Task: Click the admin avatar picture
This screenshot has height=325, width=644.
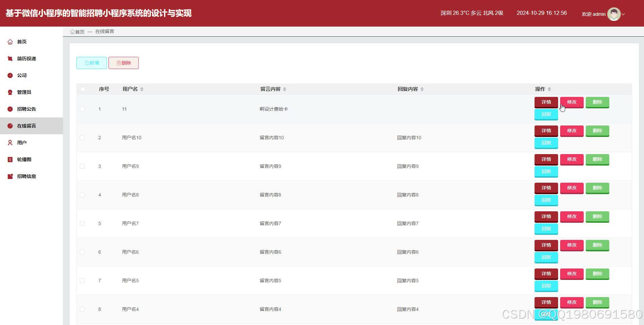Action: point(614,14)
